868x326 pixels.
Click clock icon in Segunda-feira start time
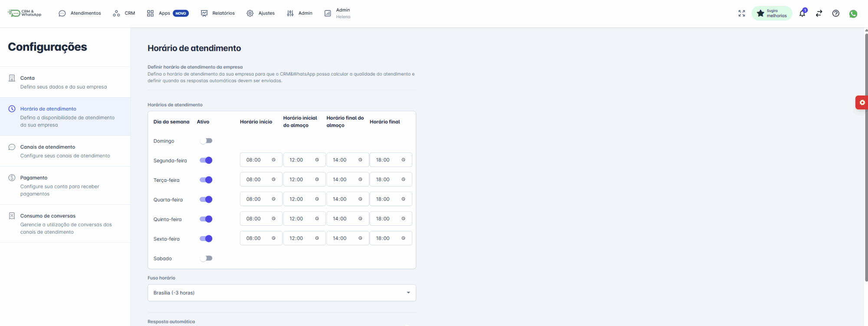(x=273, y=160)
